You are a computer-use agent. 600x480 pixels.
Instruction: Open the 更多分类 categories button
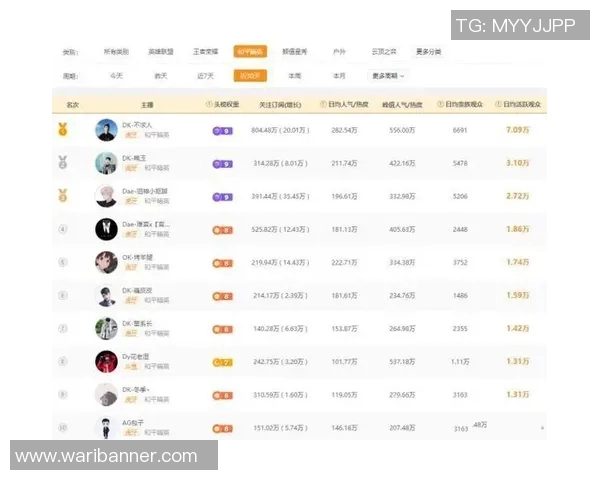429,52
